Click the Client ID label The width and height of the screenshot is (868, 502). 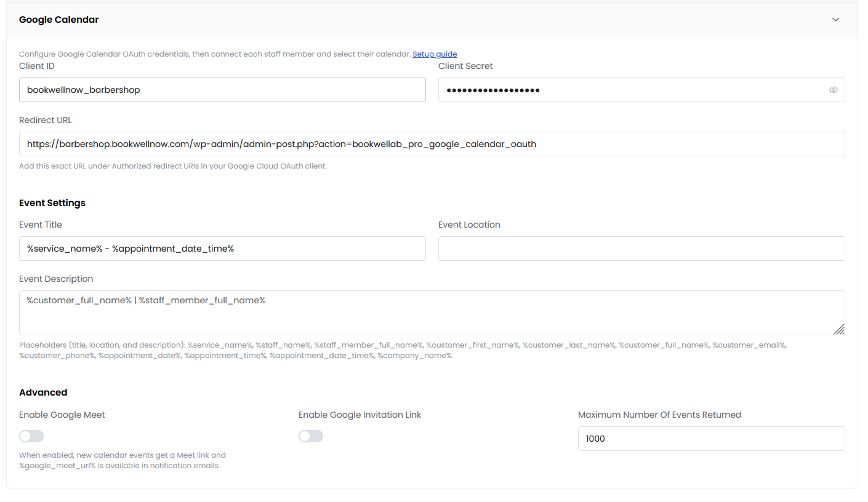(37, 66)
